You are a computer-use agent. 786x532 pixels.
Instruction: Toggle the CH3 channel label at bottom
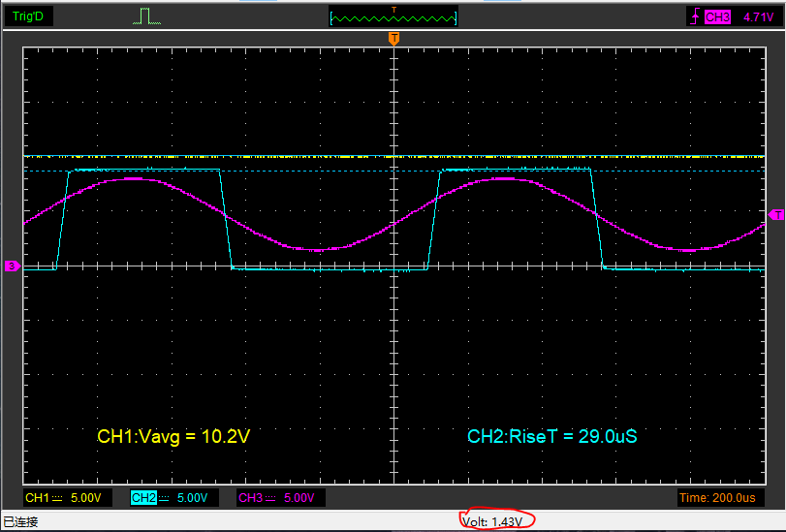click(250, 498)
